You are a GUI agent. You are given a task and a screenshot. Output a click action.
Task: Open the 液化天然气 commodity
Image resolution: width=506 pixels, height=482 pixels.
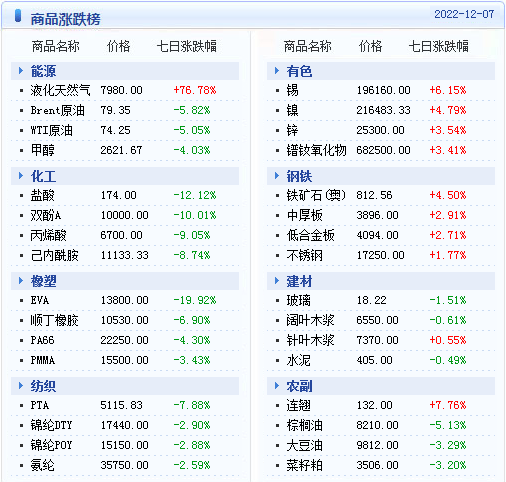click(x=60, y=90)
